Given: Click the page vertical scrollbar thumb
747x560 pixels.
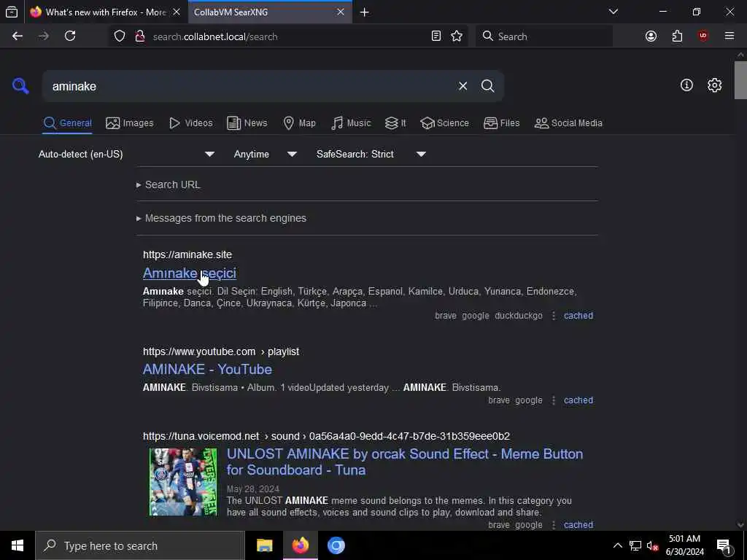Looking at the screenshot, I should (740, 80).
